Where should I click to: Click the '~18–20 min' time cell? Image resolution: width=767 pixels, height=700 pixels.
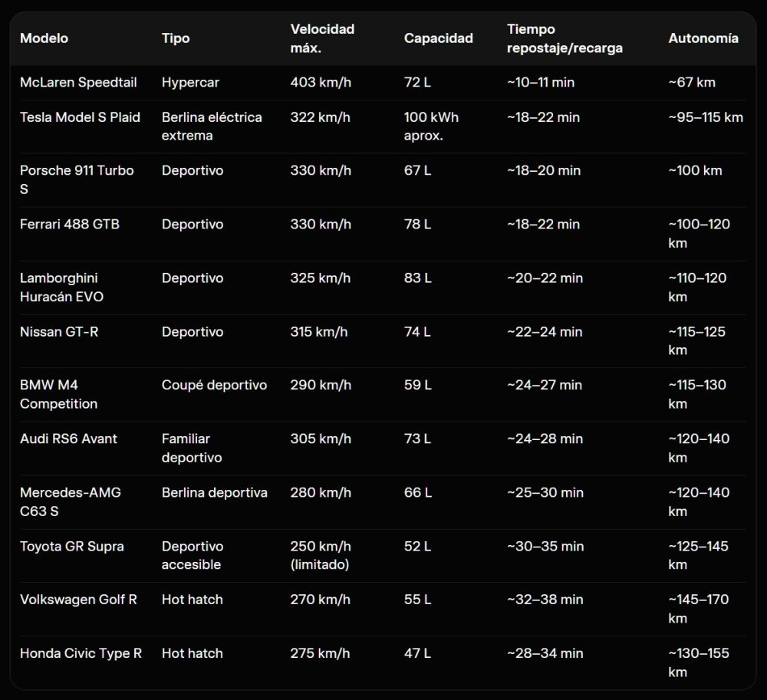click(544, 171)
